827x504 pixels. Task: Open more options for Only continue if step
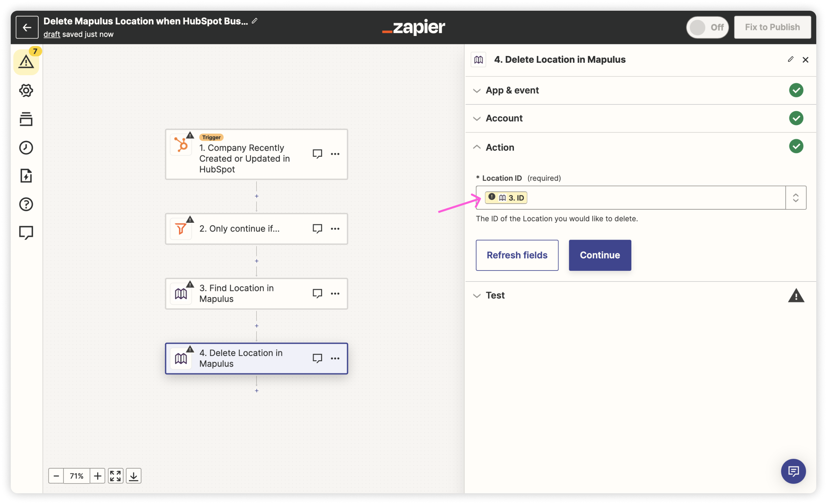[335, 229]
